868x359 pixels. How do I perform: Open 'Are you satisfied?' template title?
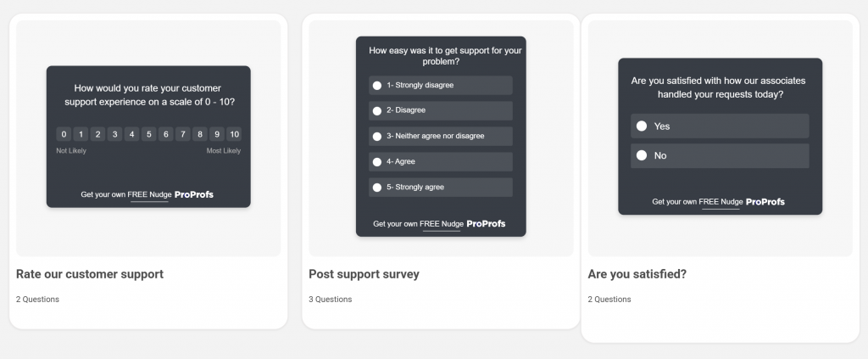pos(637,274)
